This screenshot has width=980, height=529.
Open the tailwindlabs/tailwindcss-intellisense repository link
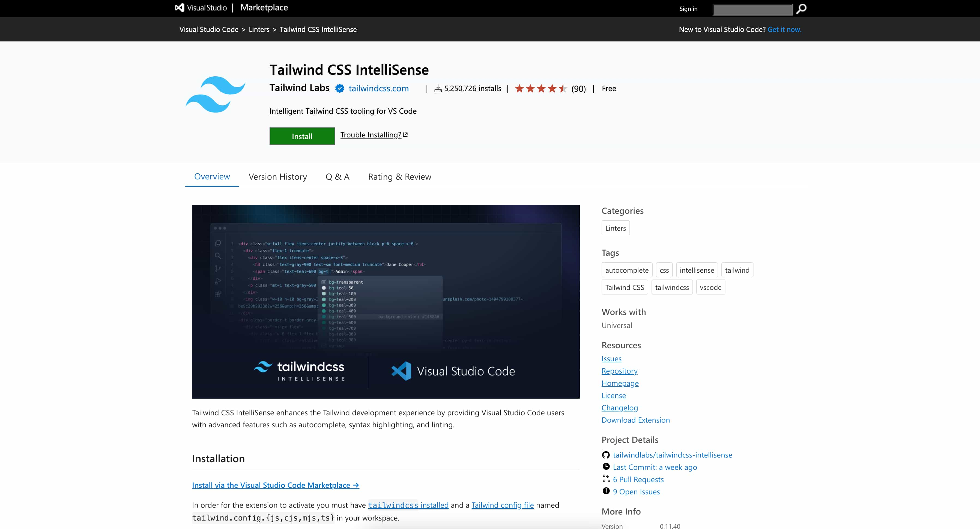click(672, 455)
